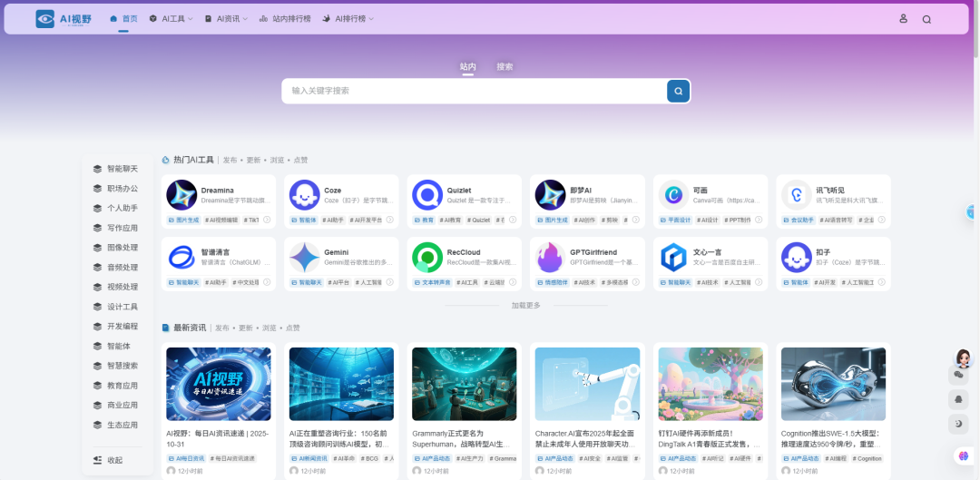
Task: Click the 会议助手 tag on 讯飞听见 card
Action: coord(799,220)
